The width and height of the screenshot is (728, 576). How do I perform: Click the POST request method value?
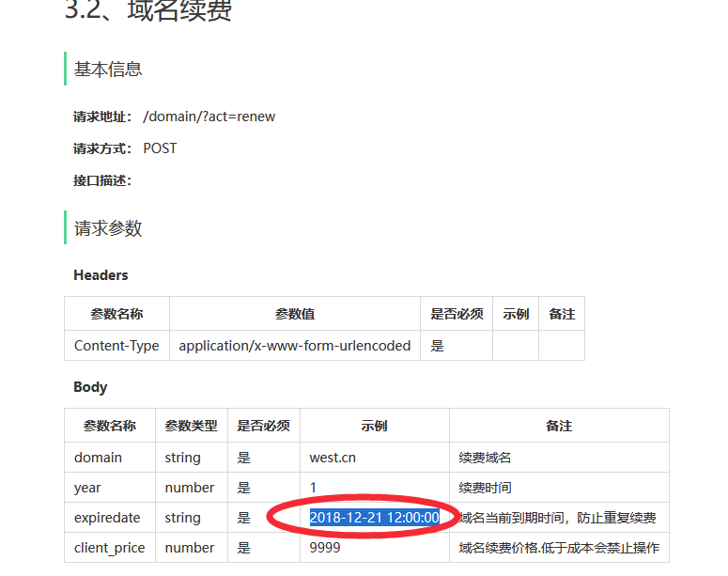160,148
